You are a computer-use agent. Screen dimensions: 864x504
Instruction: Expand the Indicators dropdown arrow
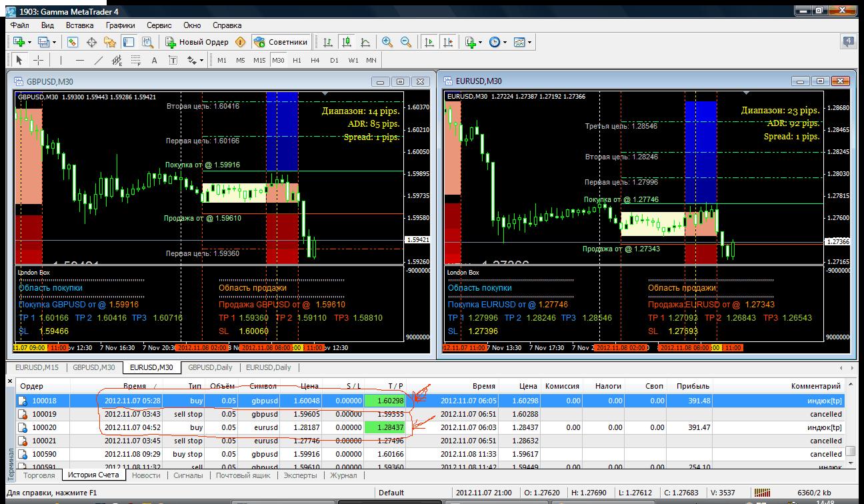pos(481,42)
